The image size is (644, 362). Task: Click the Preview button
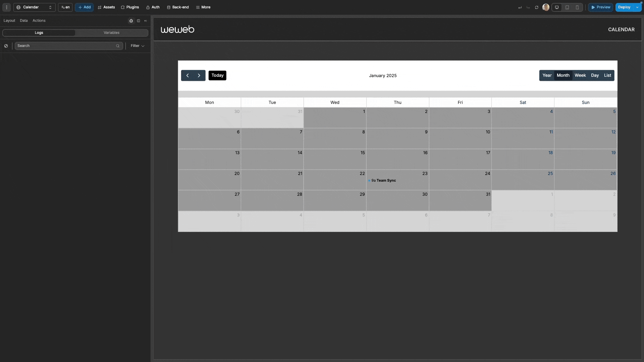point(600,7)
